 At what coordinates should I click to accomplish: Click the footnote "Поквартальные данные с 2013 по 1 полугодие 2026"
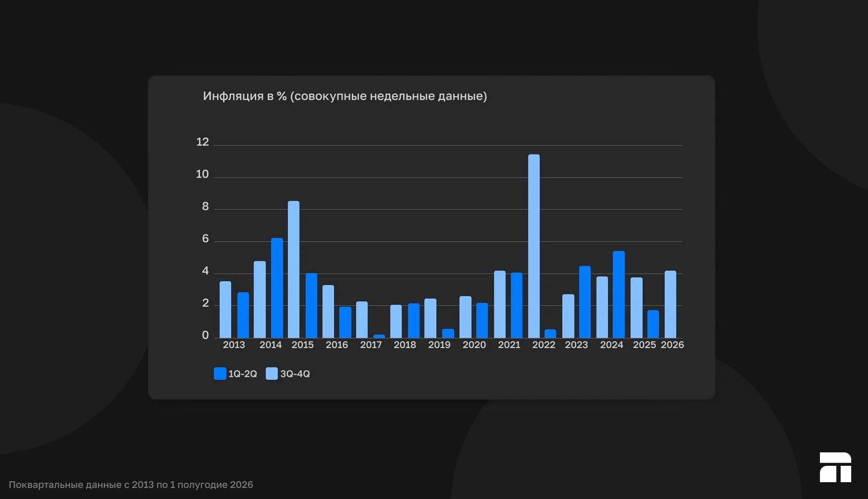point(131,485)
